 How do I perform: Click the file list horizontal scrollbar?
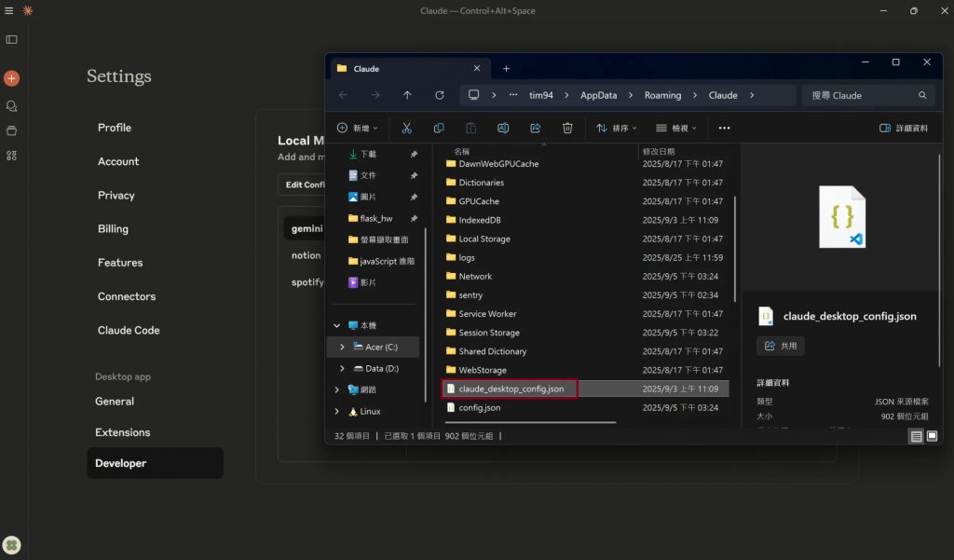pyautogui.click(x=530, y=422)
